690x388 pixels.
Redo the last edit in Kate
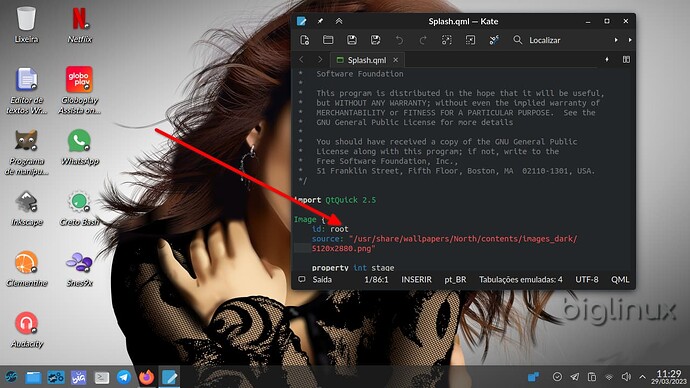(423, 40)
